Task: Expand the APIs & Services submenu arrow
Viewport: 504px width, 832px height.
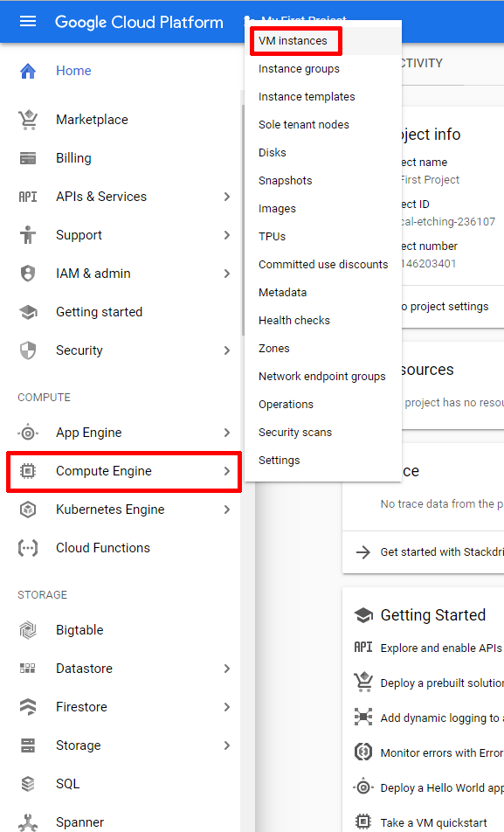Action: click(x=227, y=197)
